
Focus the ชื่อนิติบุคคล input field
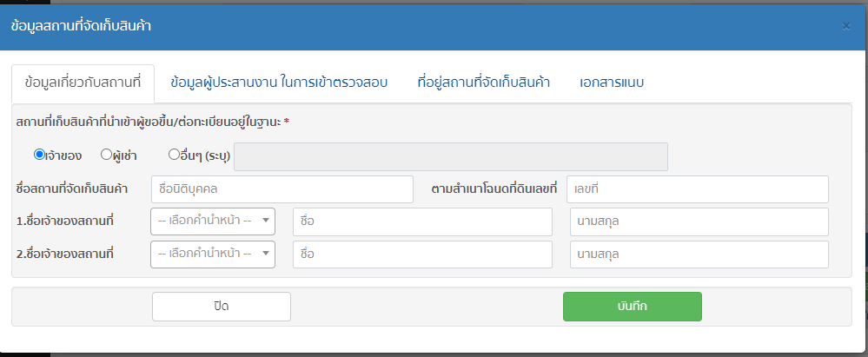282,189
